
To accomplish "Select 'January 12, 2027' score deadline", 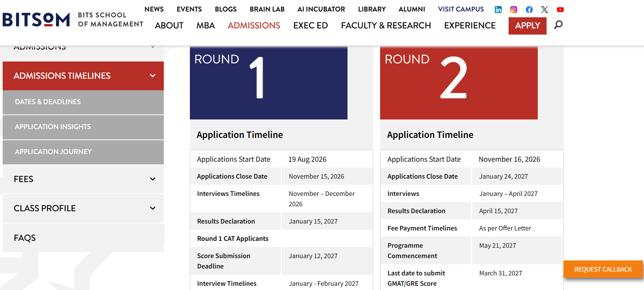I will pos(313,256).
